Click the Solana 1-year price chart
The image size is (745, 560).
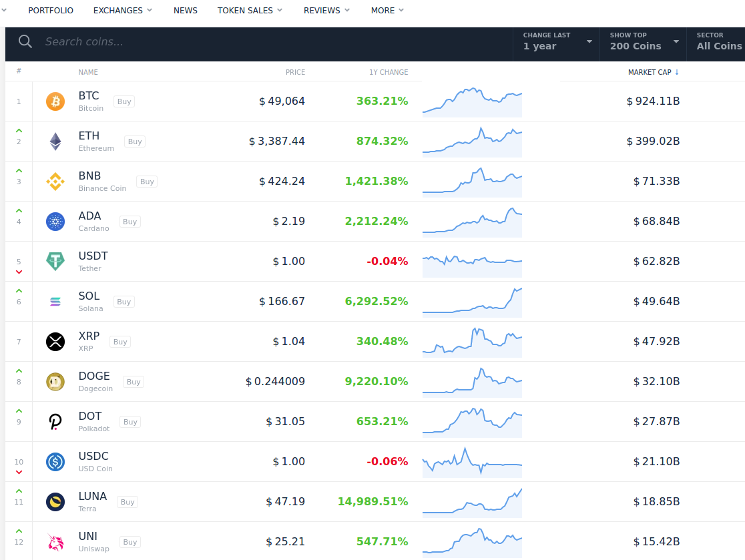pyautogui.click(x=472, y=302)
